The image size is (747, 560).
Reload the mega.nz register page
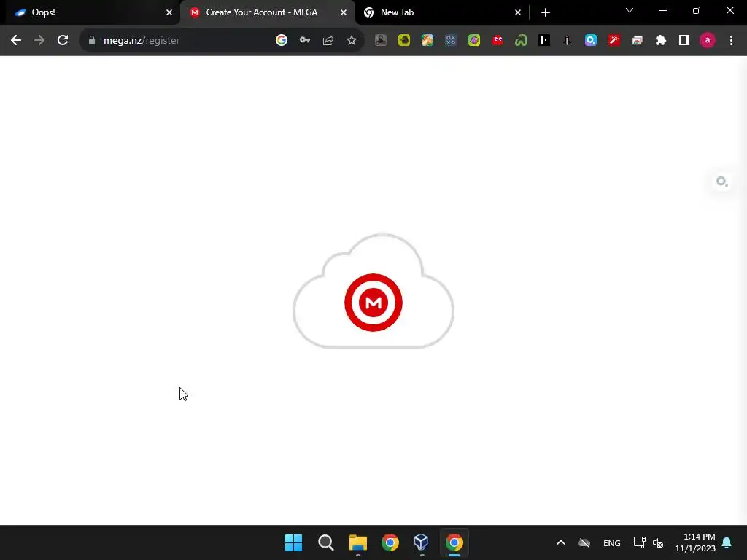pyautogui.click(x=63, y=41)
